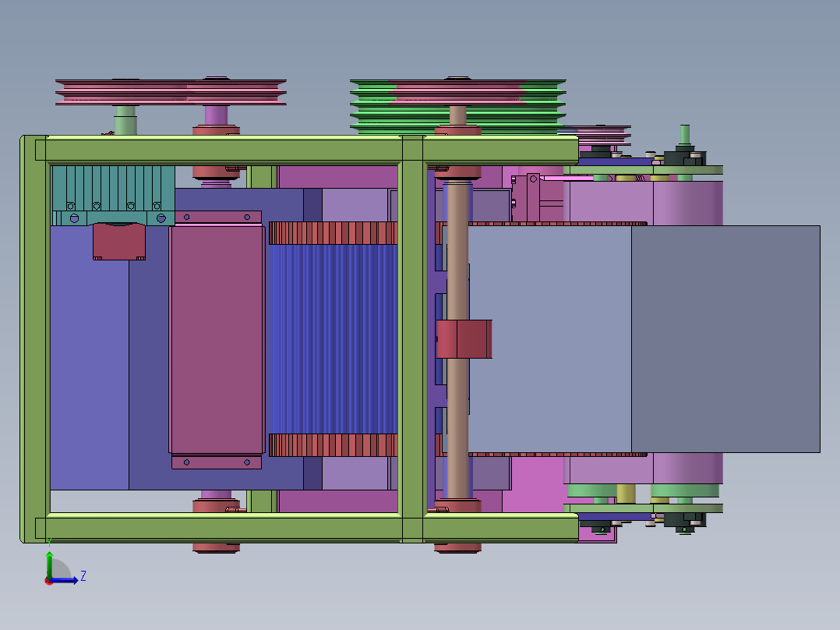Click the green Y axis arrow of the triad
This screenshot has height=630, width=840.
tap(49, 564)
